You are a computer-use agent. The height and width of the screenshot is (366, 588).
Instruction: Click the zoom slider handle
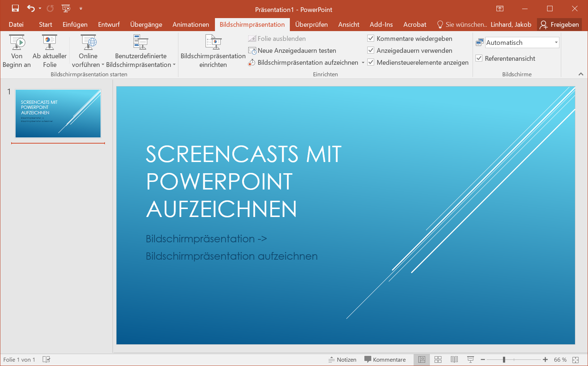tap(504, 359)
